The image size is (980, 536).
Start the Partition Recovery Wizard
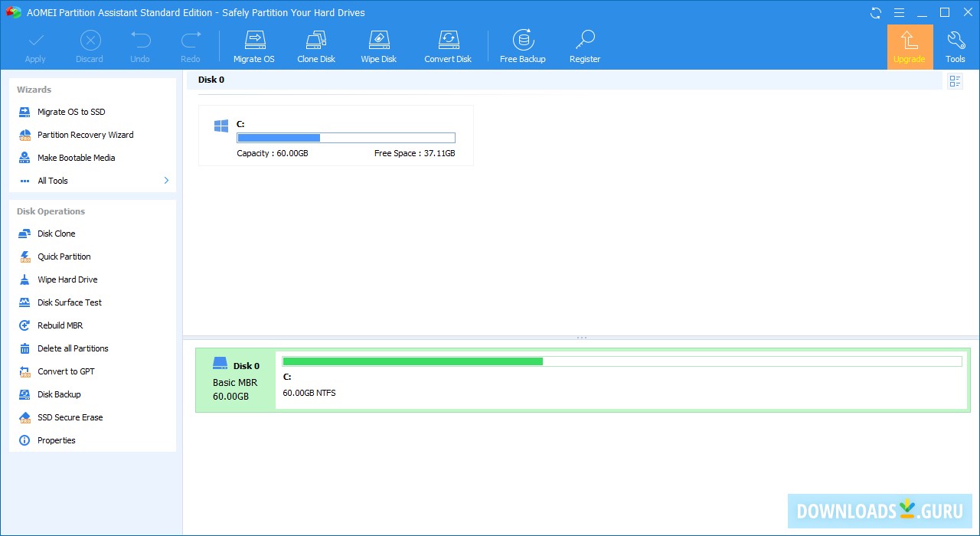(86, 134)
